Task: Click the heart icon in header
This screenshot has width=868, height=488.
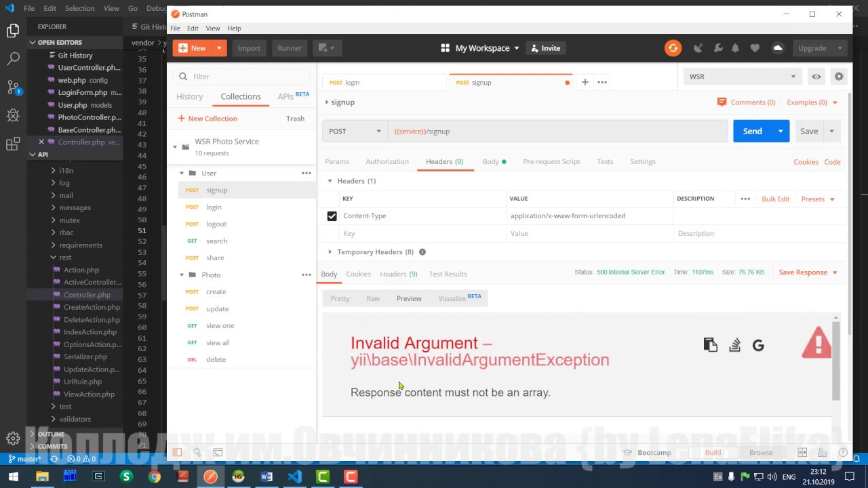Action: point(755,48)
